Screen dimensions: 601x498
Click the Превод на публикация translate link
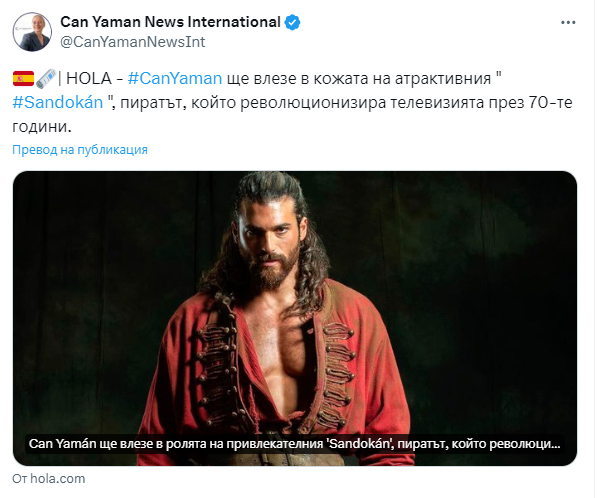tap(80, 150)
